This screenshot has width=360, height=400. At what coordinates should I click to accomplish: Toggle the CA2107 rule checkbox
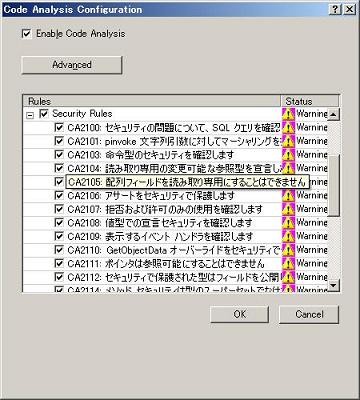59,209
